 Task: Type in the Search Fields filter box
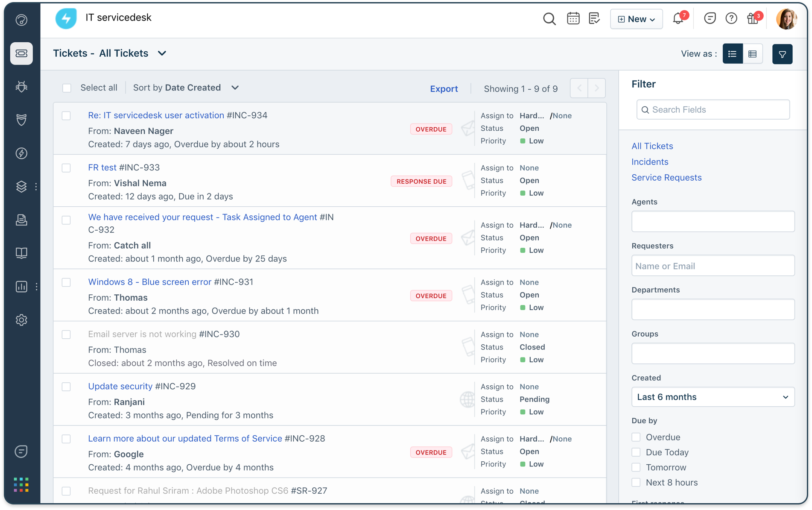point(712,109)
